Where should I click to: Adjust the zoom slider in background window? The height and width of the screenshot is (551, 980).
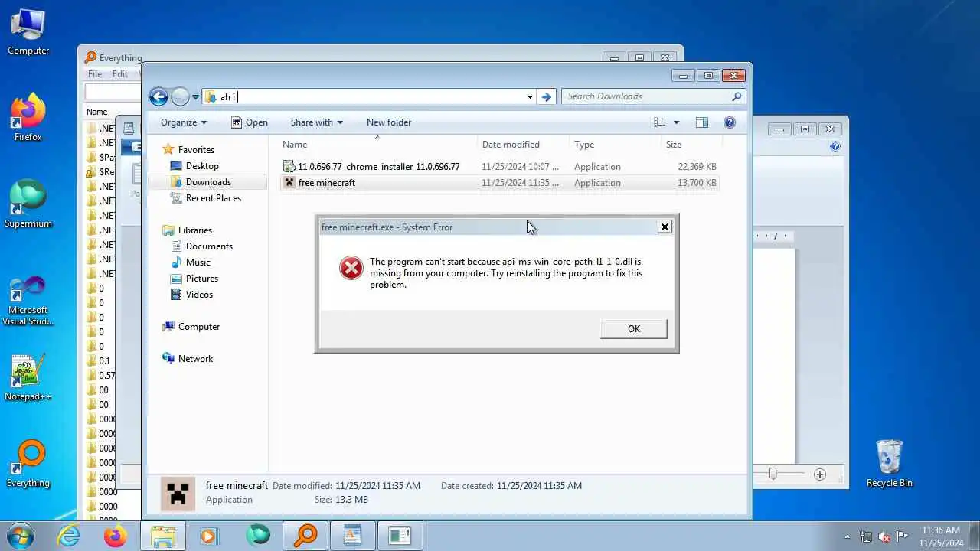click(773, 474)
